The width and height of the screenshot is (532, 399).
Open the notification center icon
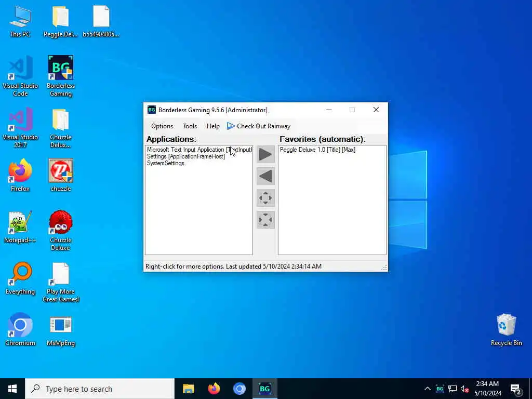[x=516, y=389]
